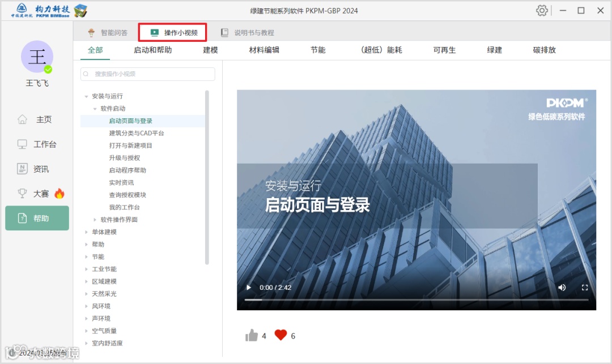612x364 pixels.
Task: Select the 全部 category tab
Action: coord(95,50)
